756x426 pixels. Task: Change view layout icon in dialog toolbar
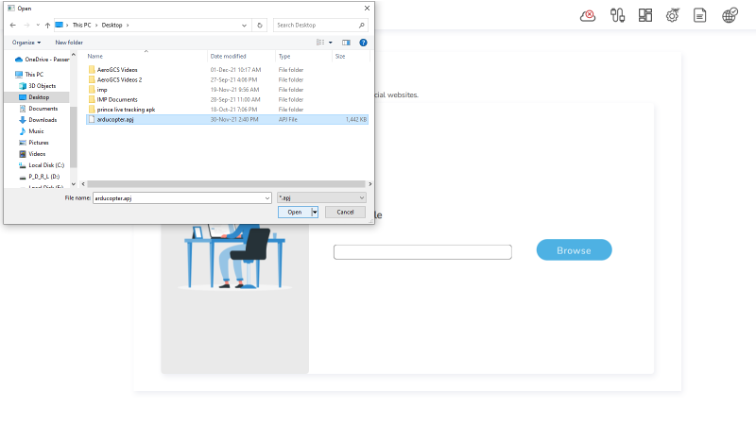(x=320, y=42)
